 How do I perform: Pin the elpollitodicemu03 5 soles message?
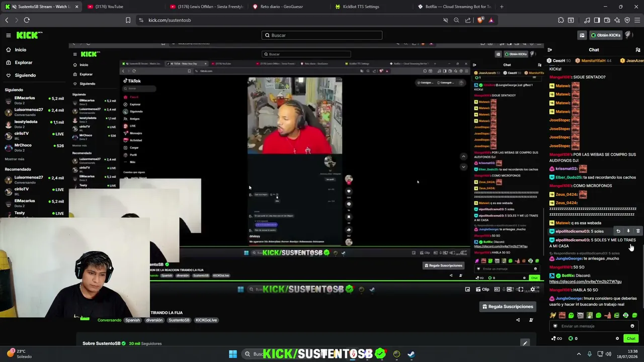click(628, 231)
